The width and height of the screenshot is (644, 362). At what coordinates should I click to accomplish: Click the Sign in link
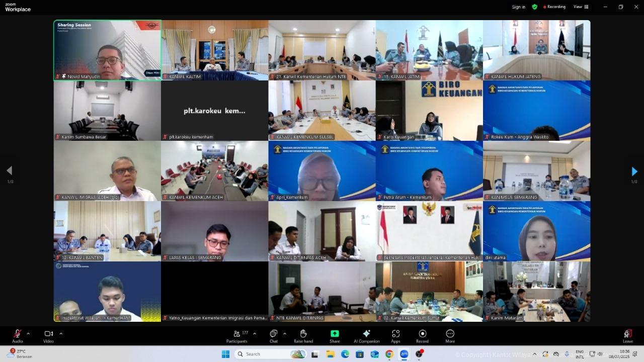click(518, 7)
